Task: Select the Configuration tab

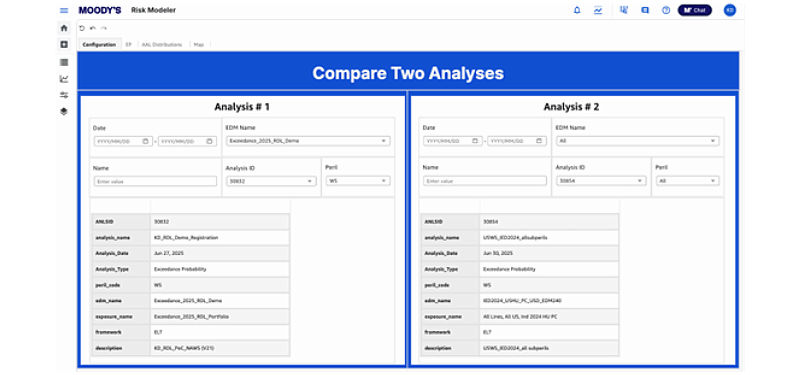Action: pos(99,45)
